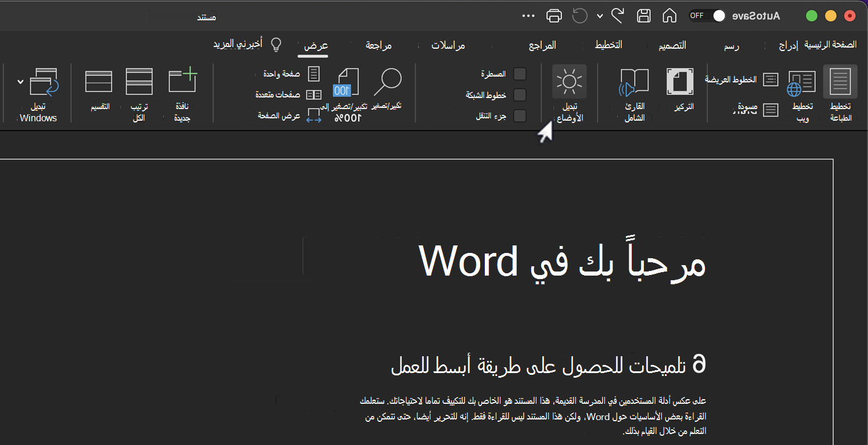
Task: Open the Draw tab (رسم)
Action: [x=730, y=46]
